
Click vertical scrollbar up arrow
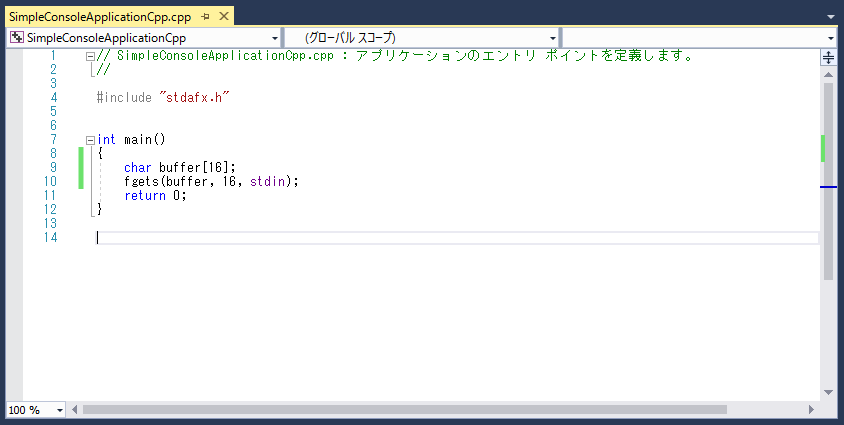[828, 75]
